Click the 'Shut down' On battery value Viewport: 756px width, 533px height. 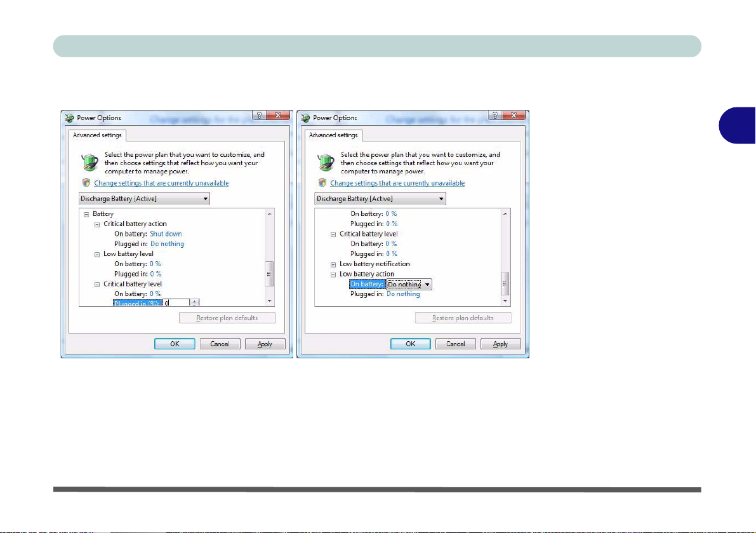coord(166,234)
